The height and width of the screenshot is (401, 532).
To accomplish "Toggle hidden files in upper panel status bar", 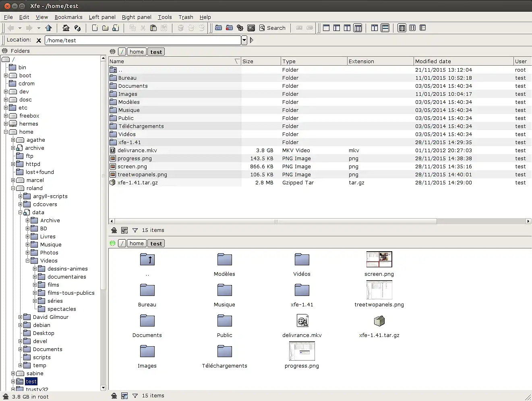I will pos(114,230).
